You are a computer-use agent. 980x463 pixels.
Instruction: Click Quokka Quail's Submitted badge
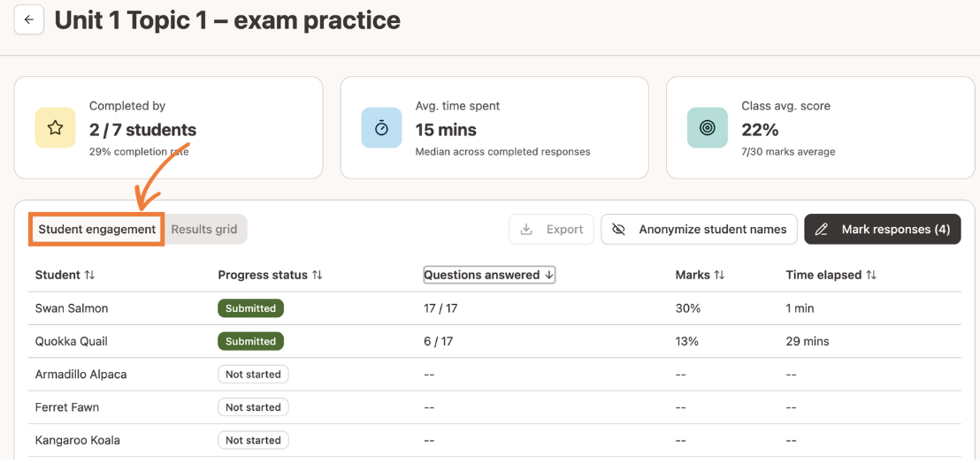click(250, 341)
